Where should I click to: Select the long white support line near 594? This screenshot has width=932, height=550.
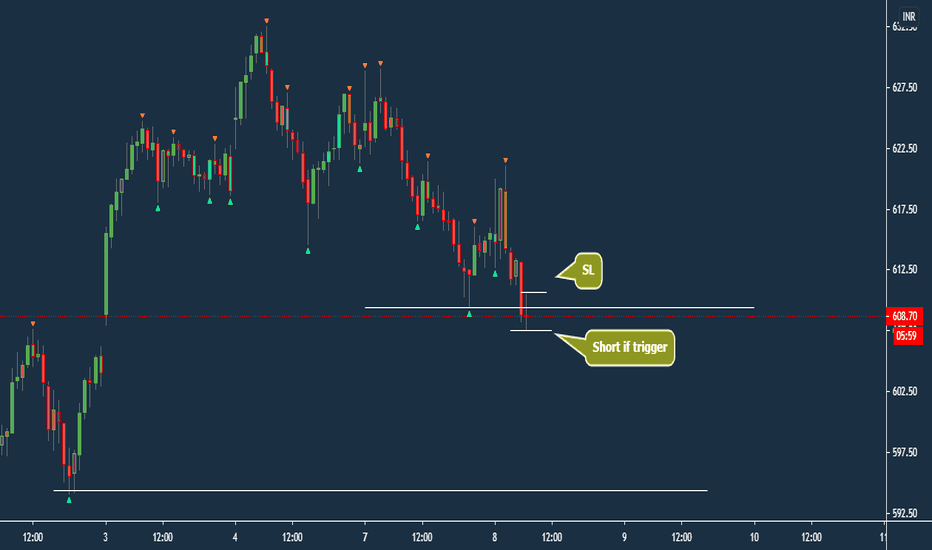tap(380, 491)
